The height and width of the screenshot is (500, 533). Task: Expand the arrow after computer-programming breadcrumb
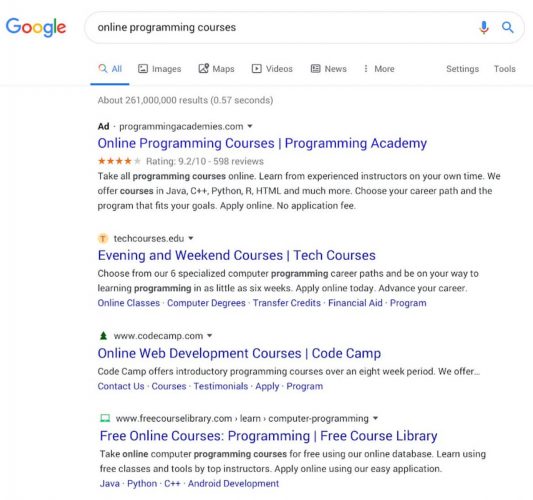(375, 418)
